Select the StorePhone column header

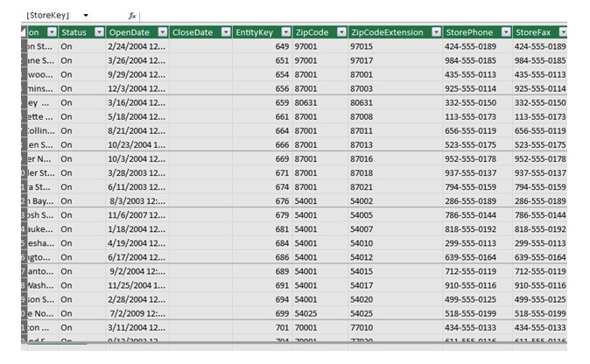(x=477, y=32)
